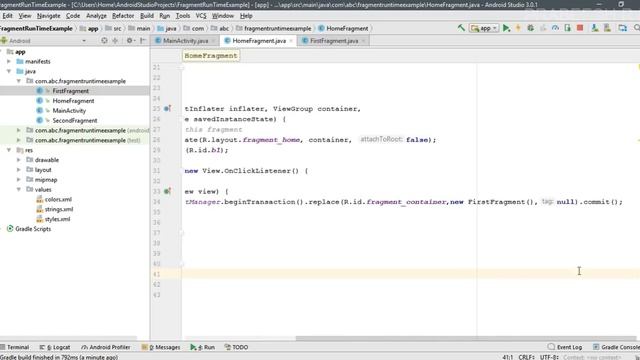
Task: Open the Logcat tool window
Action: (x=55, y=347)
